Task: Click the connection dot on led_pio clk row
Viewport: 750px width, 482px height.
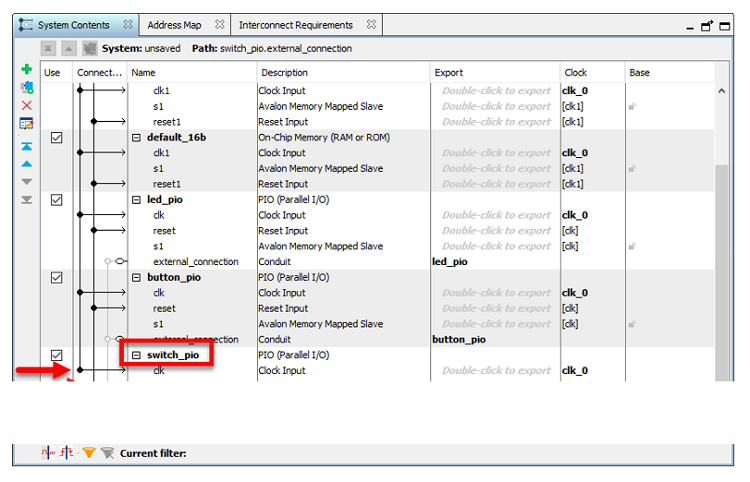Action: 80,215
